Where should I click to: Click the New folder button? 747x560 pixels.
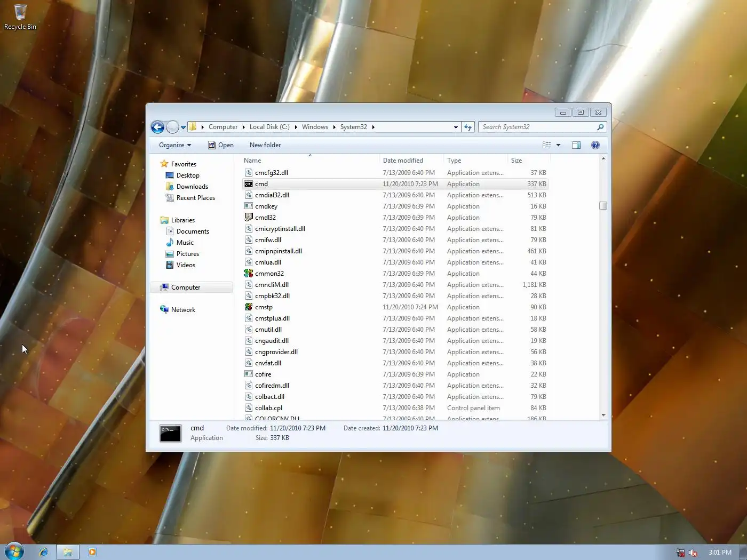tap(265, 145)
